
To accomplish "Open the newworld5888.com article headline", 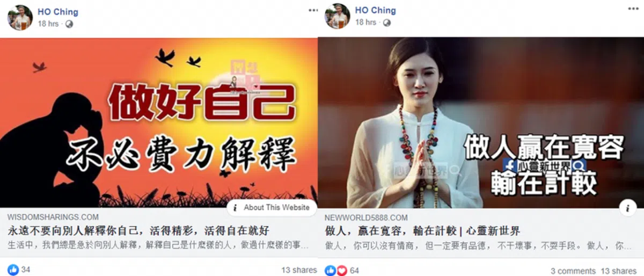I will point(423,231).
